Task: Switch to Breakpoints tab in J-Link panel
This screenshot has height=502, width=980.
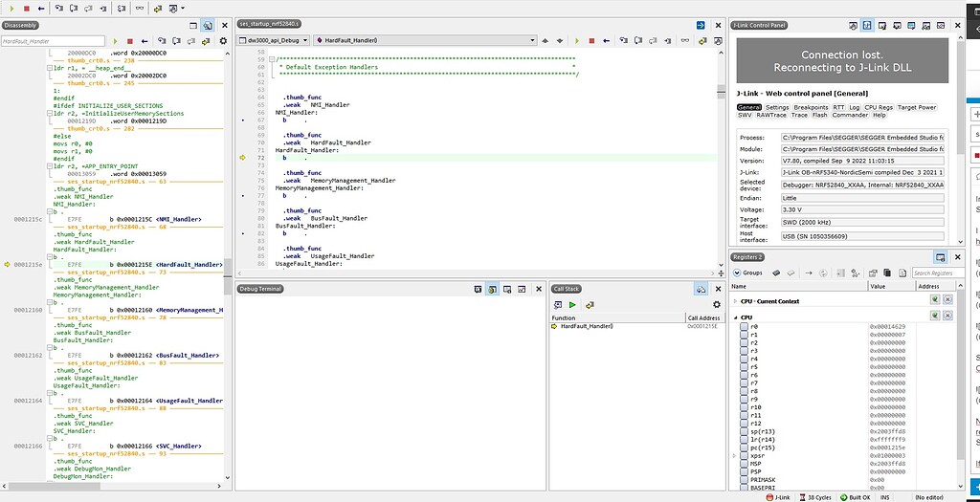Action: coord(810,107)
